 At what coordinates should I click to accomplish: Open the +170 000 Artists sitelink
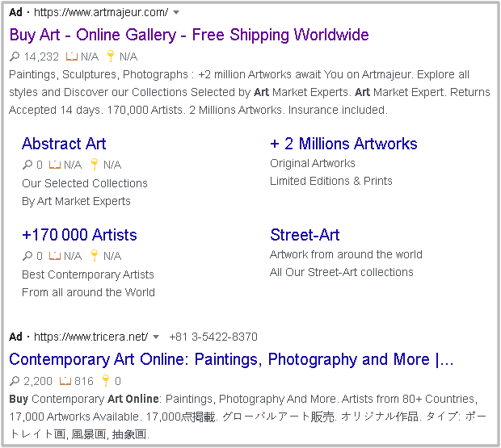[x=79, y=235]
